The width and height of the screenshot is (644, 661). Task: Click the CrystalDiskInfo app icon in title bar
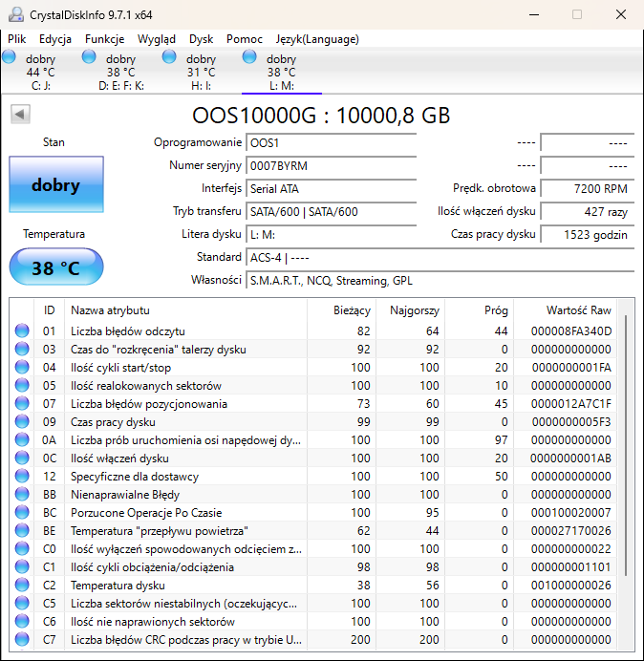point(15,14)
